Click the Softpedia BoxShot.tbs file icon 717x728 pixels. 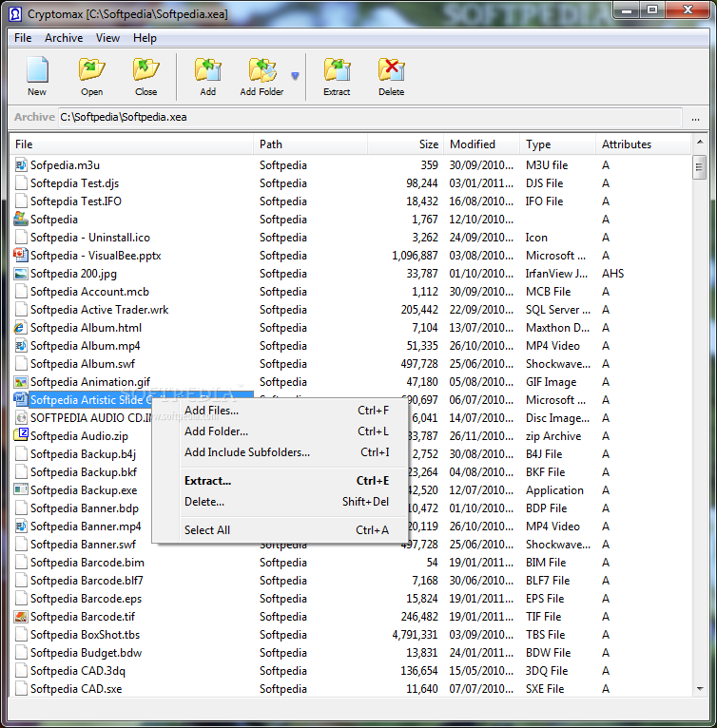point(21,635)
